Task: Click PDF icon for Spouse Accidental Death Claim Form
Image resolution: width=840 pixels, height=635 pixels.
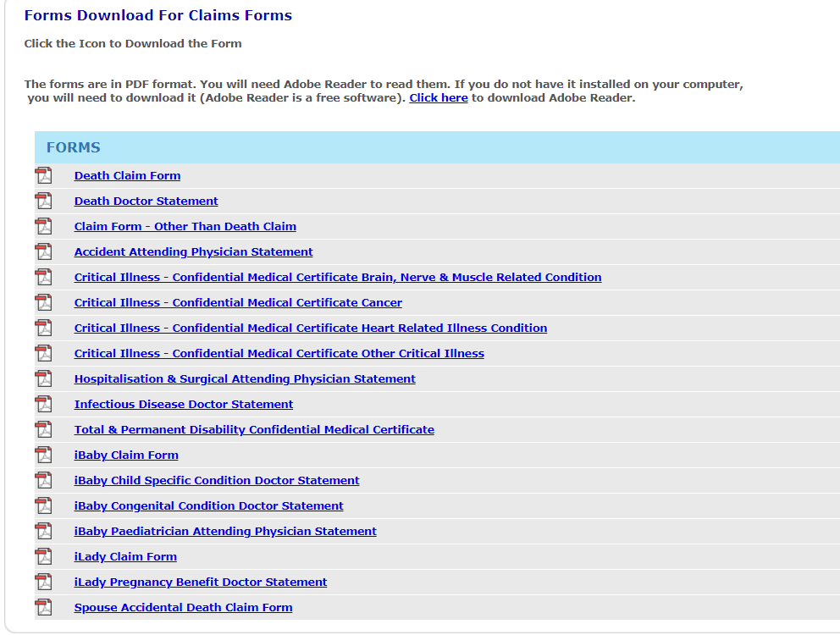Action: [x=44, y=607]
